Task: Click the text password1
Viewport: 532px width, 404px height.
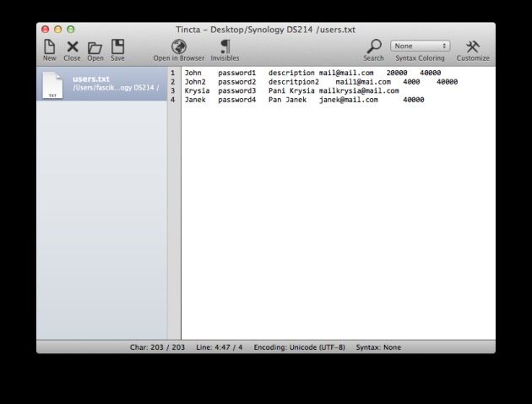Action: pyautogui.click(x=236, y=73)
